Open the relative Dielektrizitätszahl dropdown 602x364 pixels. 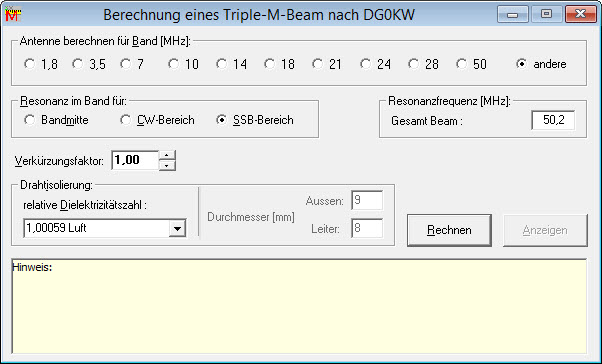[177, 228]
